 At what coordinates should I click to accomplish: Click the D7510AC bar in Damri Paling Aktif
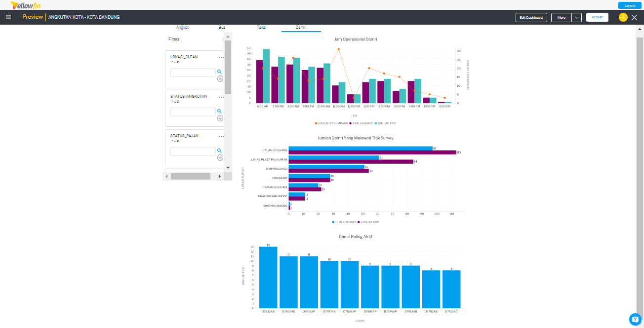click(x=451, y=289)
